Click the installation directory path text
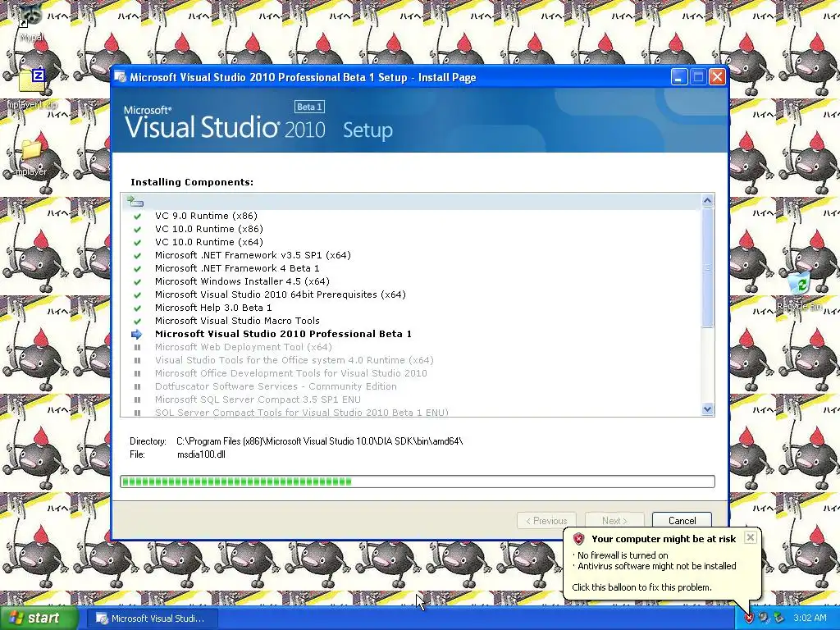Image resolution: width=840 pixels, height=630 pixels. [x=319, y=441]
